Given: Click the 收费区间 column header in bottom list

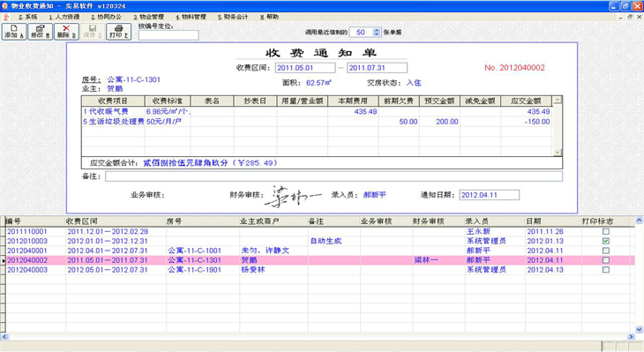Looking at the screenshot, I should (115, 221).
